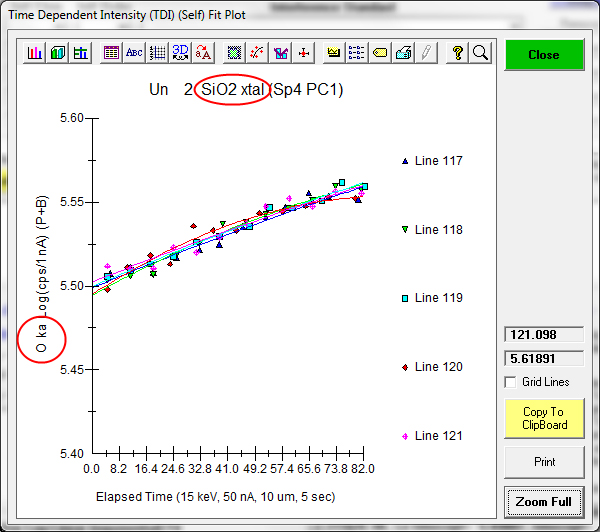Click the red crosshair marker icon
The height and width of the screenshot is (532, 600).
click(x=305, y=53)
